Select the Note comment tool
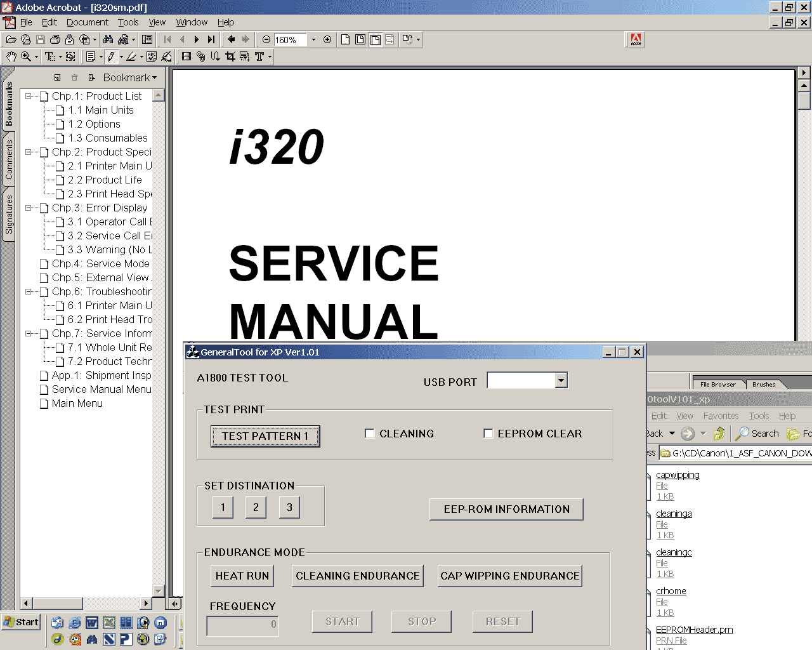 click(x=91, y=56)
